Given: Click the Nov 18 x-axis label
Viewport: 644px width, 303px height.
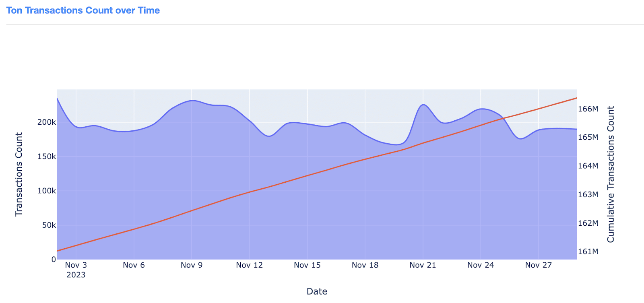Looking at the screenshot, I should 365,265.
